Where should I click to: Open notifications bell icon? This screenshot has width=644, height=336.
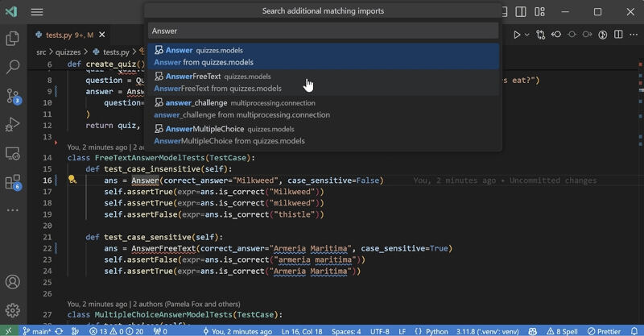pyautogui.click(x=634, y=331)
